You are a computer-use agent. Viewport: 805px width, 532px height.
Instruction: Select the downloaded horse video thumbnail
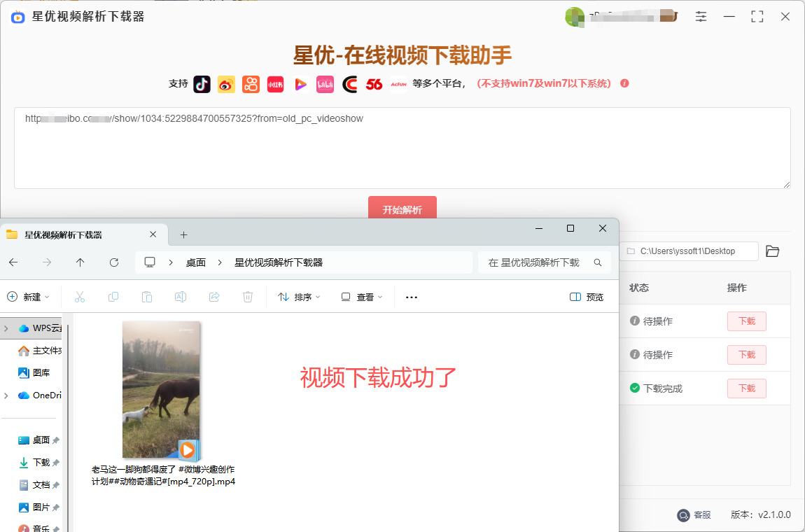click(x=161, y=390)
